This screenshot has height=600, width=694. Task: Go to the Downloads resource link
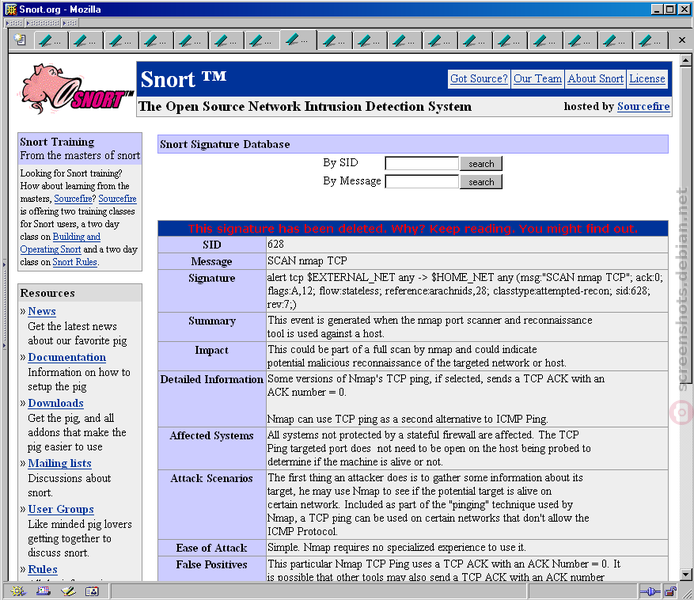click(x=56, y=403)
